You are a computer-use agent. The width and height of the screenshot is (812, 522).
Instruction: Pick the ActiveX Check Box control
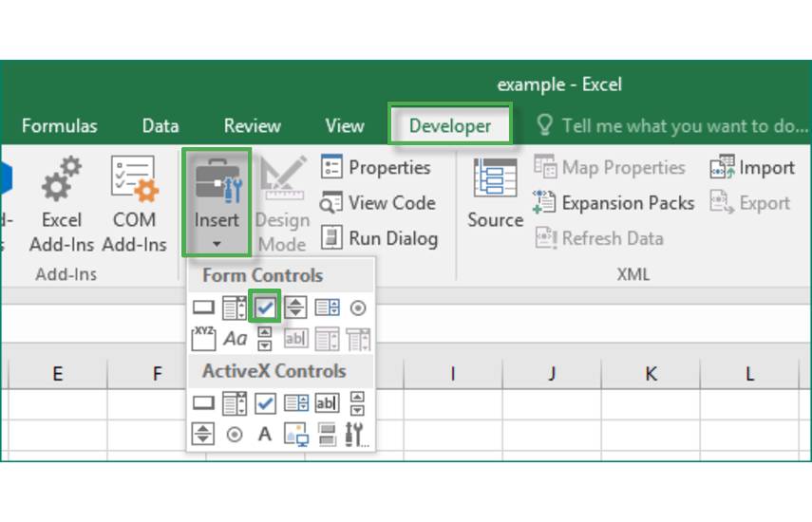tap(266, 403)
